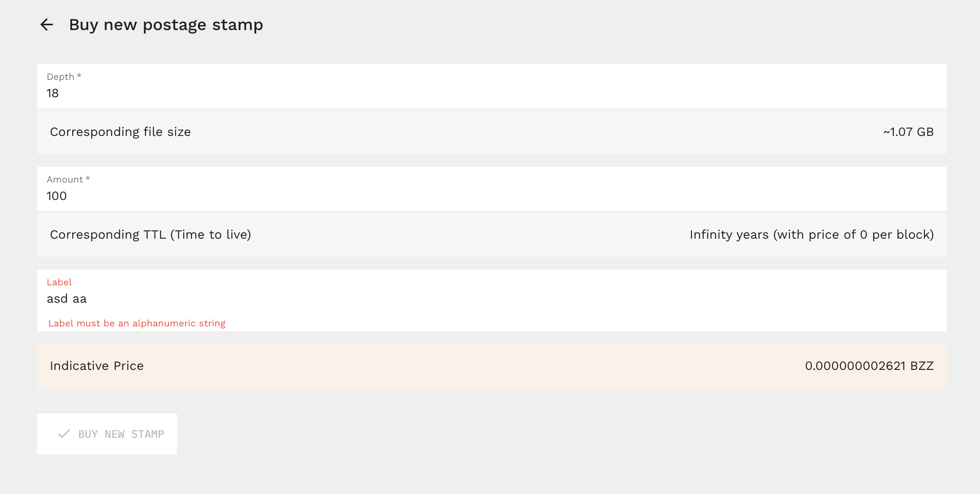
Task: Click the checkmark icon on the stamp button
Action: (x=64, y=434)
